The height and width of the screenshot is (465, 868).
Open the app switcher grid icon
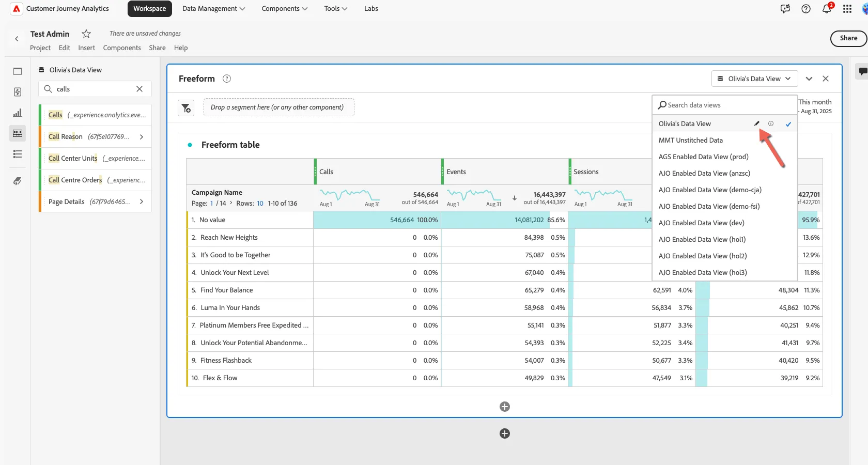pyautogui.click(x=847, y=9)
